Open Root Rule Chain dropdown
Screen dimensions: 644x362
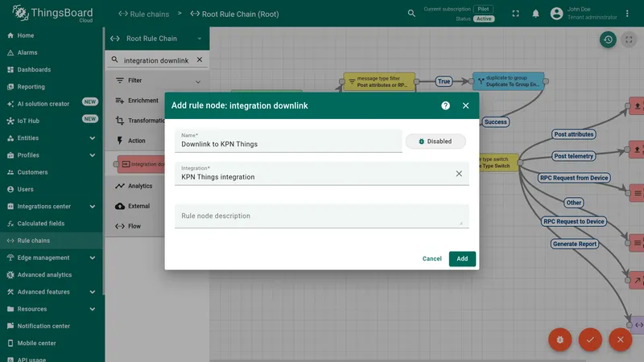(x=157, y=39)
